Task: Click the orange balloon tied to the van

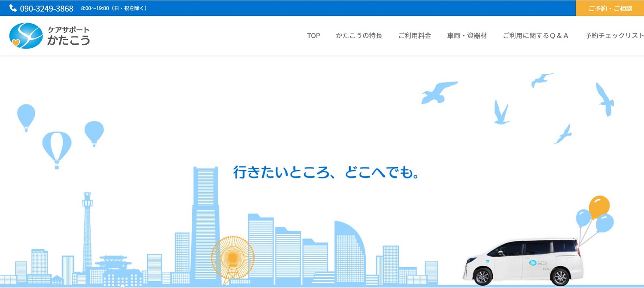Action: [x=599, y=206]
